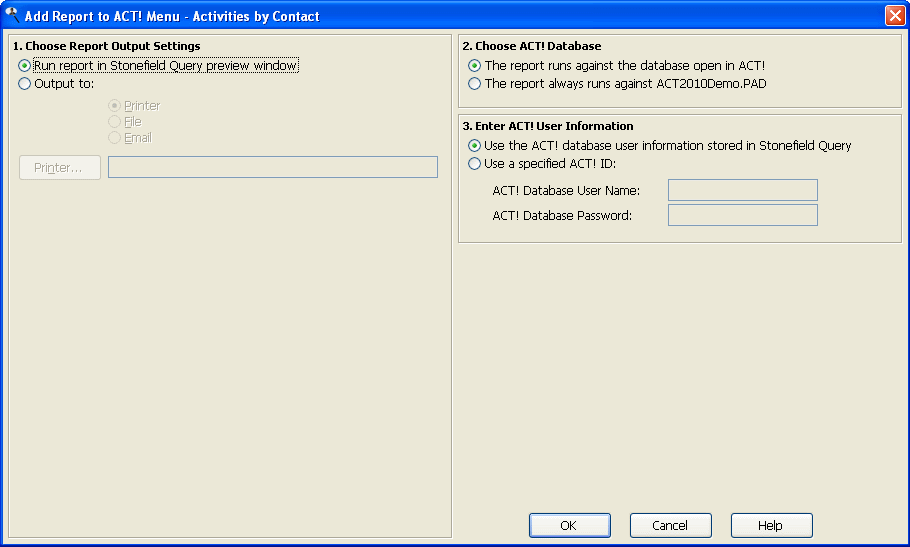Viewport: 910px width, 547px height.
Task: Click the Cancel button
Action: [x=670, y=526]
